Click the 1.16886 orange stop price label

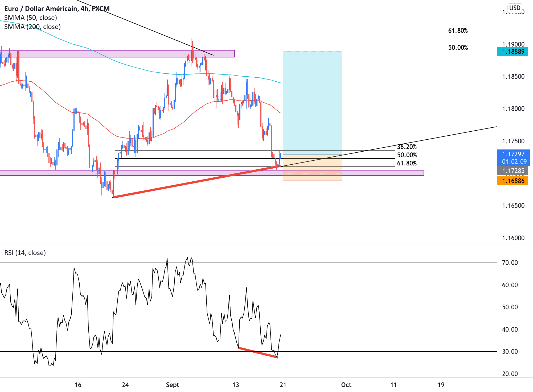tap(512, 181)
